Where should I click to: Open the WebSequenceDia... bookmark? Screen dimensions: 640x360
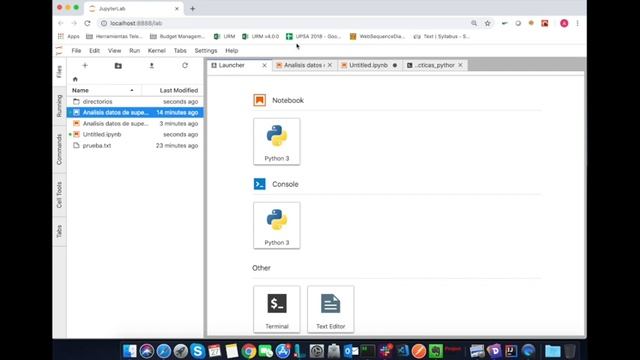pos(378,36)
